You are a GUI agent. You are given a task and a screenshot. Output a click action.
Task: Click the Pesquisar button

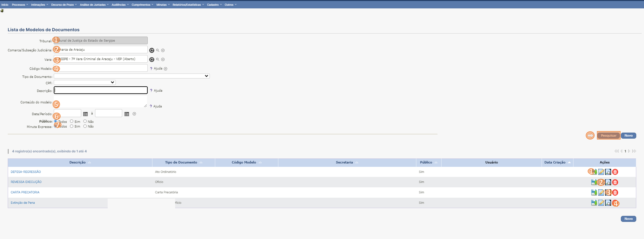[608, 135]
